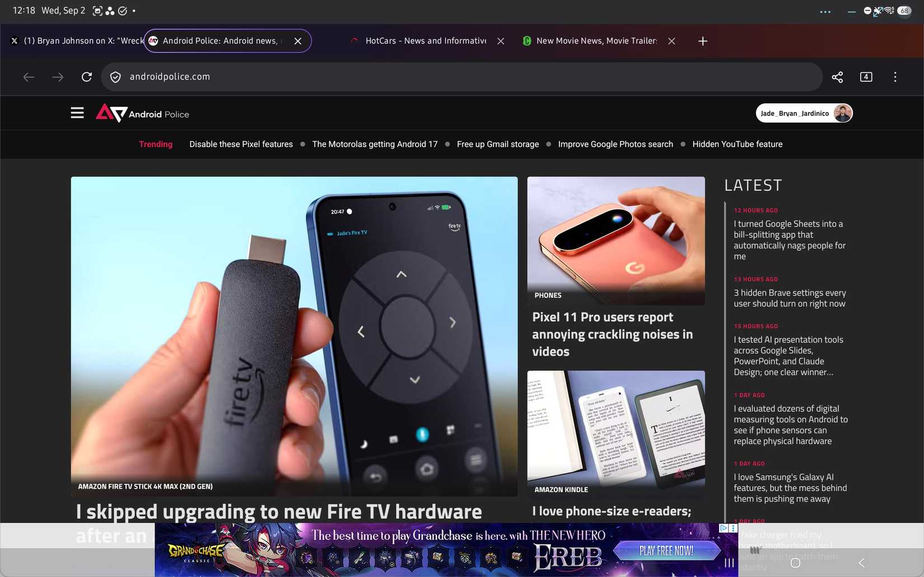Open a new tab with plus

[703, 41]
